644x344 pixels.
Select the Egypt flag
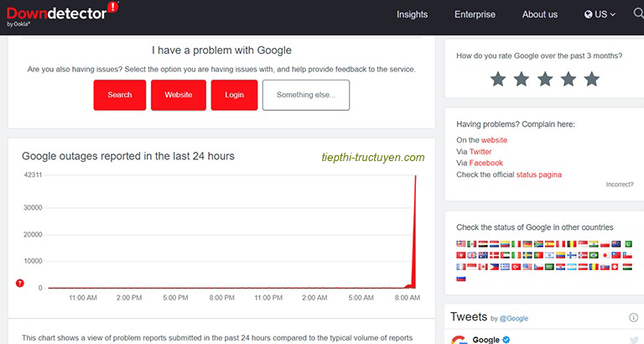(483, 243)
